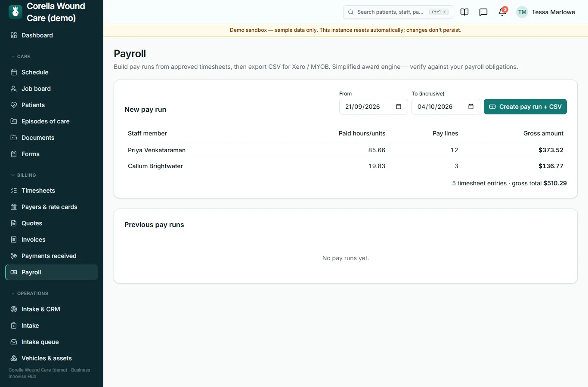
Task: Click the Pay lines column header
Action: [x=446, y=133]
